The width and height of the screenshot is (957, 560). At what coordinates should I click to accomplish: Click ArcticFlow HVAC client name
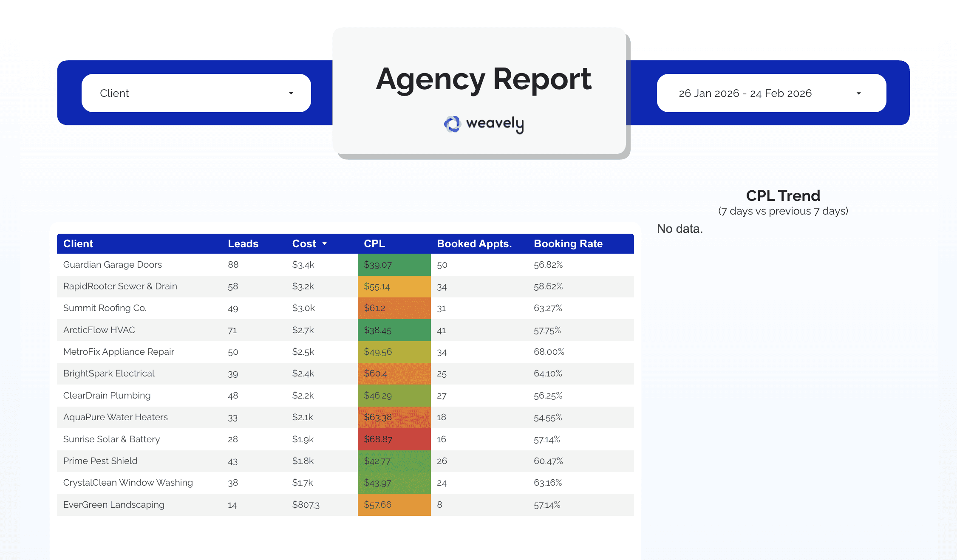coord(99,330)
